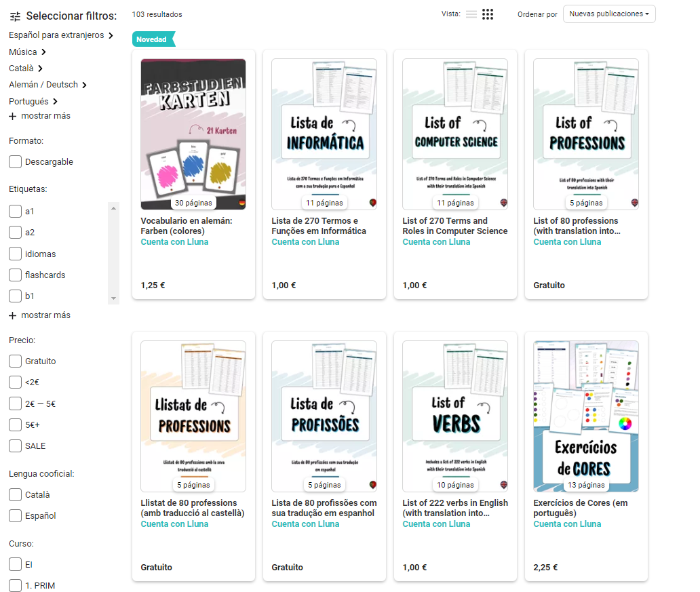Check the Gratuito price filter
The width and height of the screenshot is (700, 592).
pyautogui.click(x=15, y=361)
